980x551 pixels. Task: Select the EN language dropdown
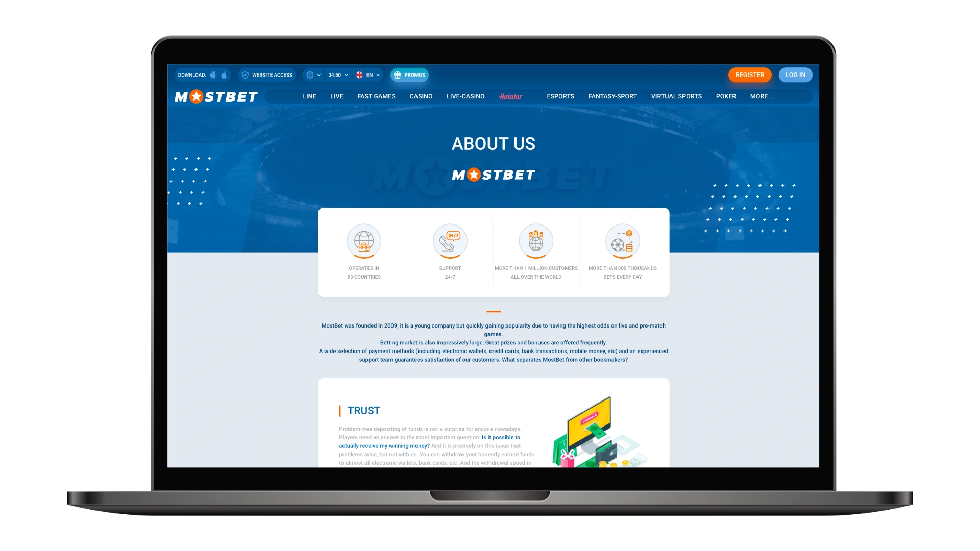pos(368,74)
